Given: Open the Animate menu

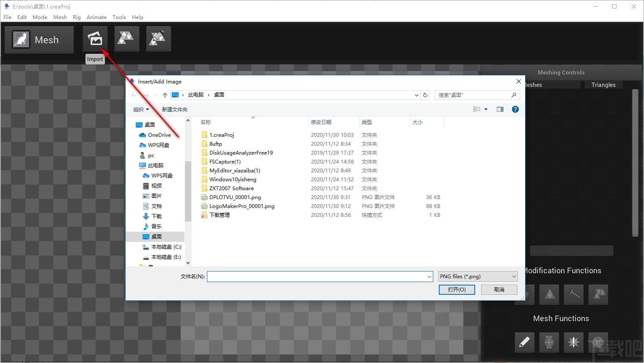Looking at the screenshot, I should (x=96, y=17).
